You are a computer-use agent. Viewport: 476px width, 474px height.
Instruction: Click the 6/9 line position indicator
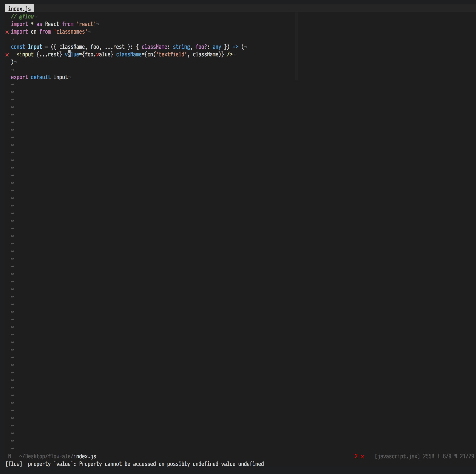[x=447, y=456]
